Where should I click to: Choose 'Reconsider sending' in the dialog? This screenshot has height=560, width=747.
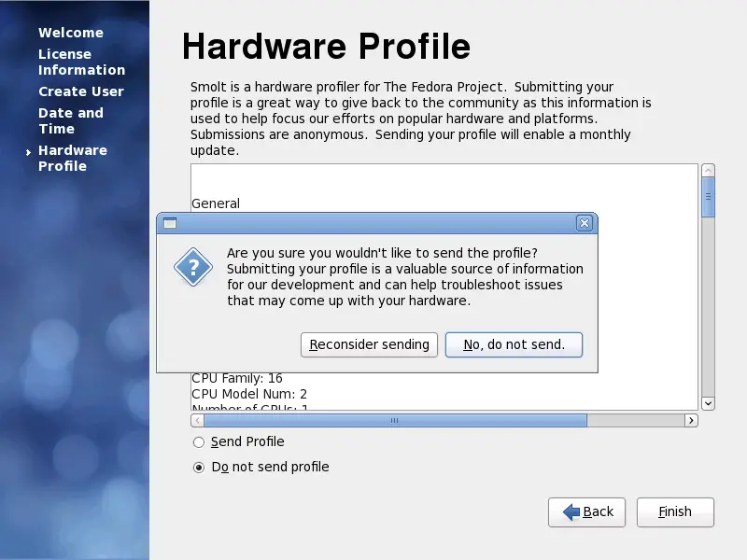point(369,344)
